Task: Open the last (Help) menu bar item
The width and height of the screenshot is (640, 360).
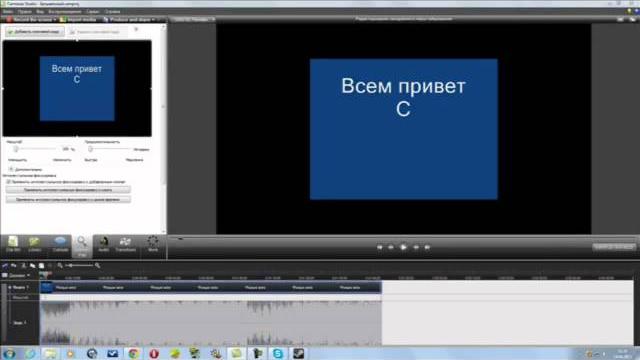Action: [112, 11]
